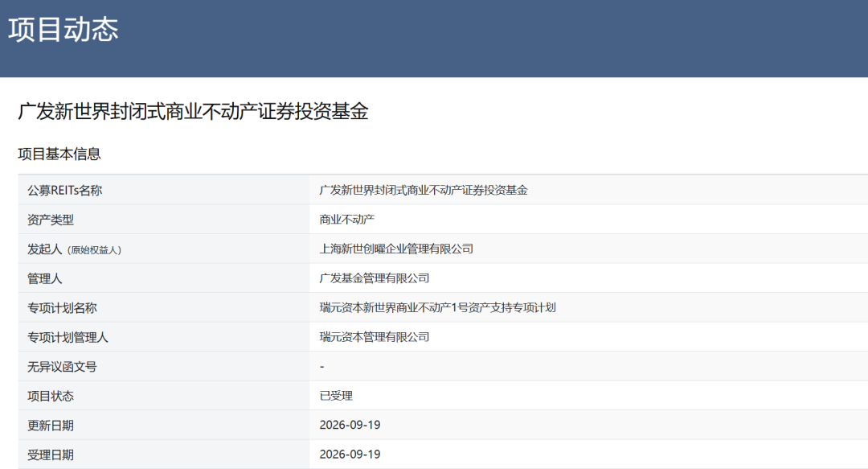The height and width of the screenshot is (469, 868).
Task: Click the 发起人 (原始权益人) label
Action: [74, 249]
